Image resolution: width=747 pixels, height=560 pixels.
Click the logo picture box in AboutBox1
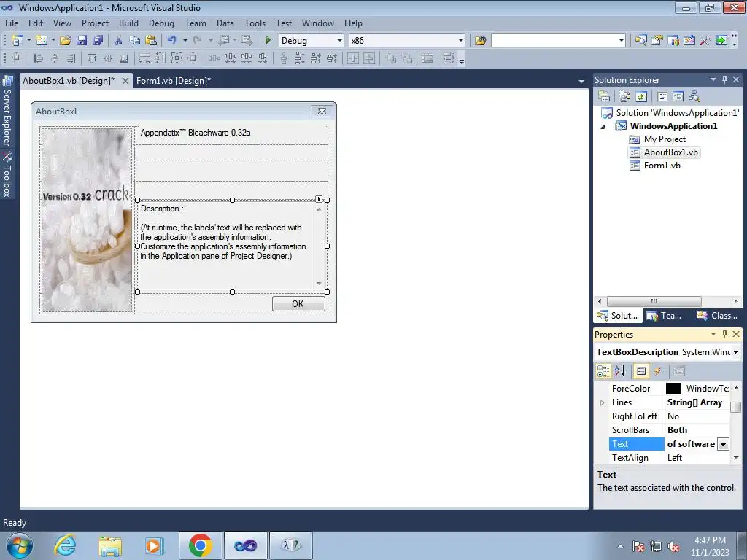tap(87, 220)
